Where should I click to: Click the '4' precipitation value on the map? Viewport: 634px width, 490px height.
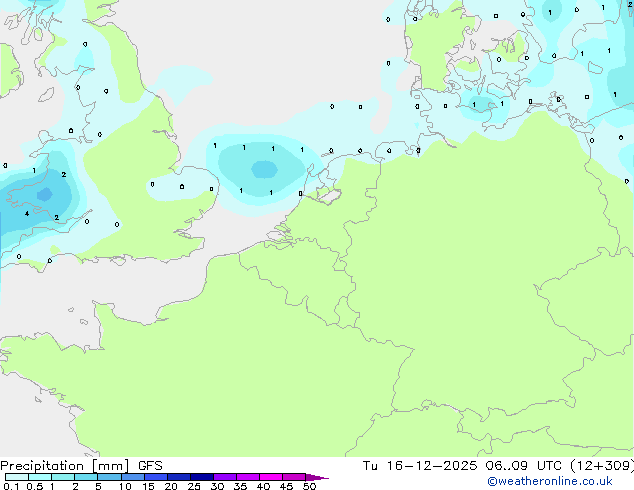27,213
